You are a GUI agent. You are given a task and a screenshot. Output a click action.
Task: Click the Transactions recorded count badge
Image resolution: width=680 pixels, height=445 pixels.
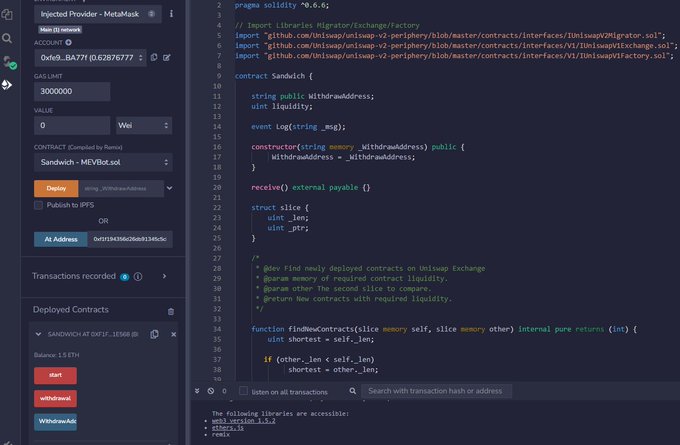tap(124, 277)
